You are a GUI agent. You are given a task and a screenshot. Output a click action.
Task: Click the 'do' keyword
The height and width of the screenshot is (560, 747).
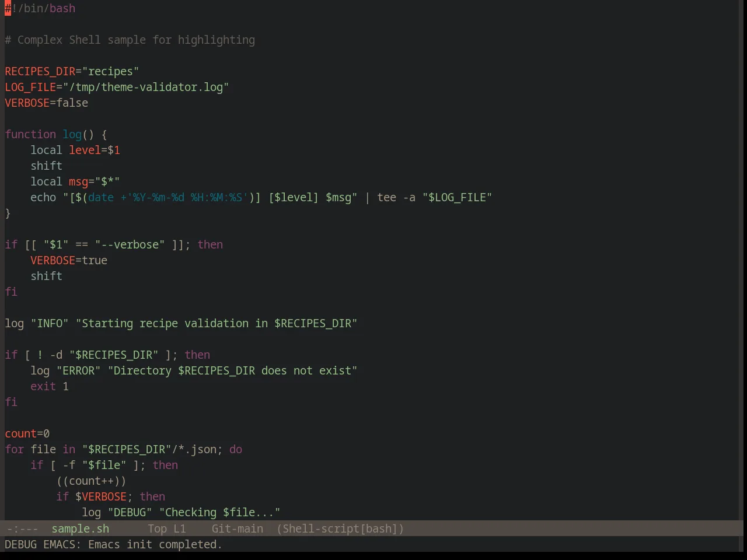[236, 449]
